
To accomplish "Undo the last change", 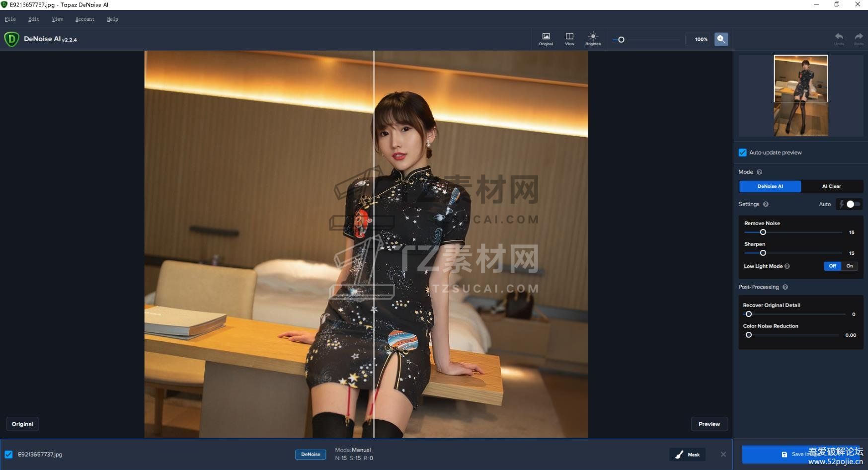I will (839, 39).
